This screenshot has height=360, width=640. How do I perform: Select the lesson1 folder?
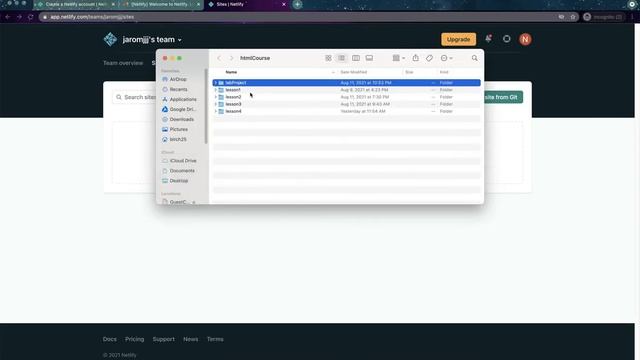[x=347, y=90]
